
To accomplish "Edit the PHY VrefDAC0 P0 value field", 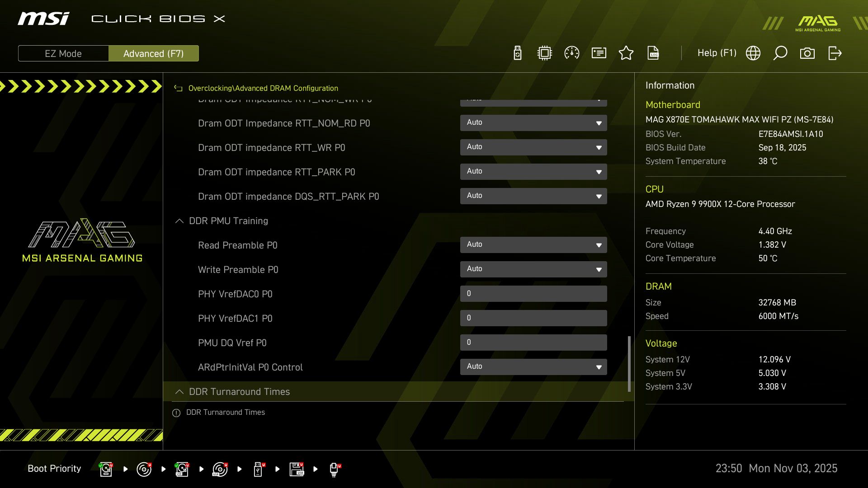I will 533,293.
